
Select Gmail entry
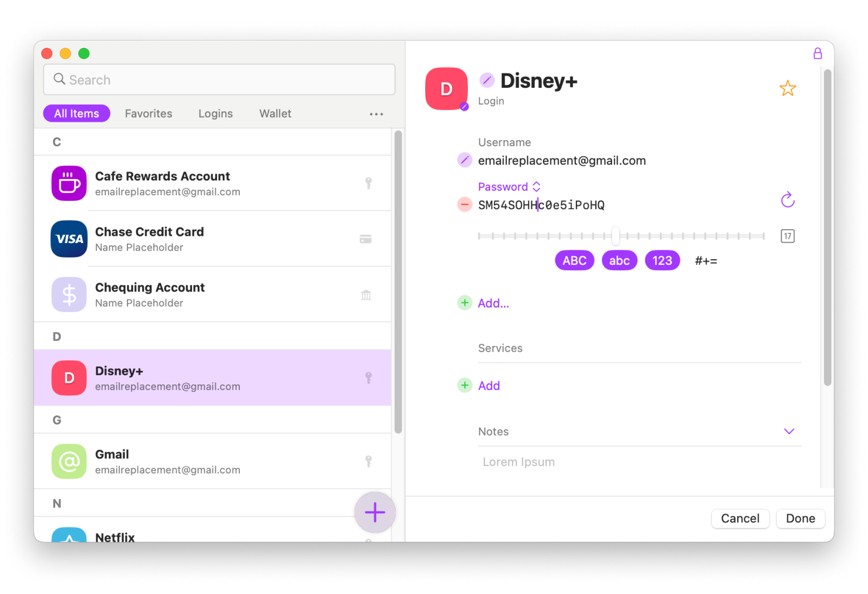click(213, 462)
